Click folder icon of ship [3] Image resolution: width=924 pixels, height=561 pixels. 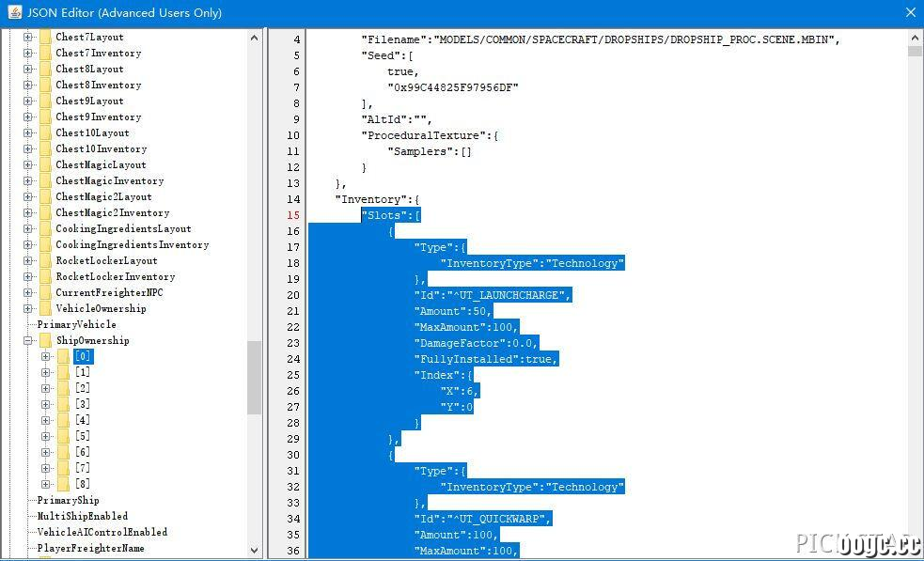[x=64, y=404]
